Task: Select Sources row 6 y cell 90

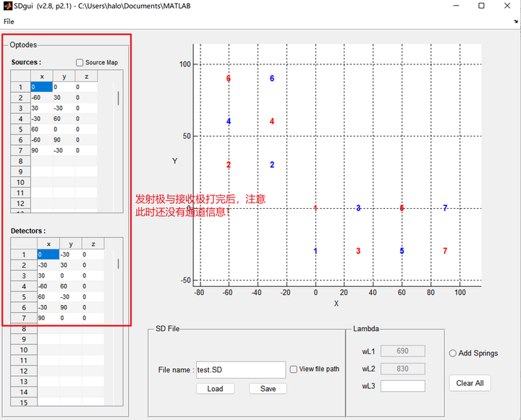Action: (64, 140)
